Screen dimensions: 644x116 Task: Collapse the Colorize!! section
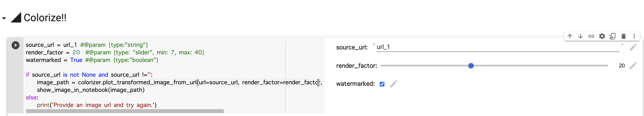click(4, 18)
